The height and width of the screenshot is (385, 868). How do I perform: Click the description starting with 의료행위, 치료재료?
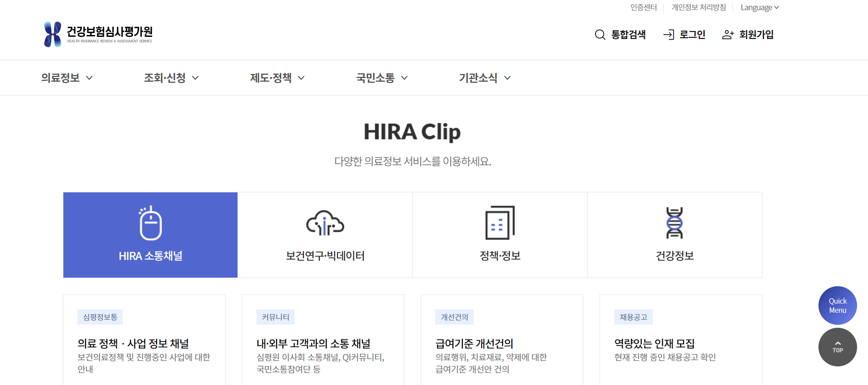click(491, 363)
